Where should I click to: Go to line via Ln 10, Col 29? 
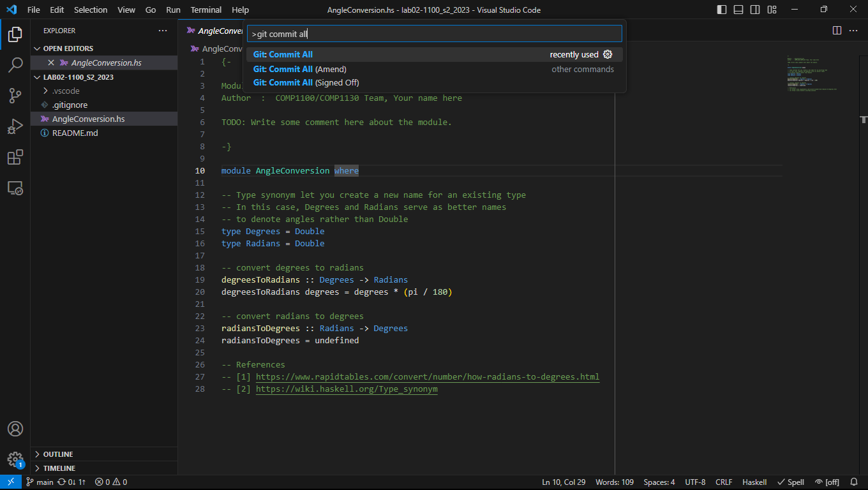point(564,482)
